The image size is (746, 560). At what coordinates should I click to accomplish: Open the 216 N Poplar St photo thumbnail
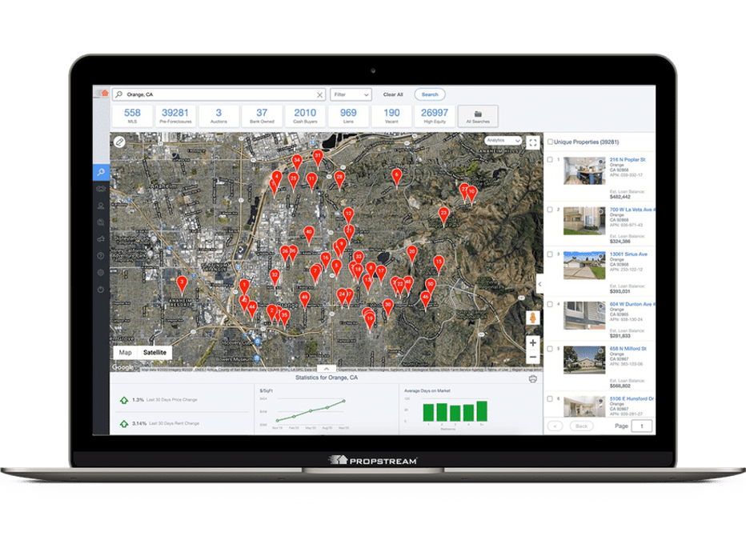[x=584, y=170]
